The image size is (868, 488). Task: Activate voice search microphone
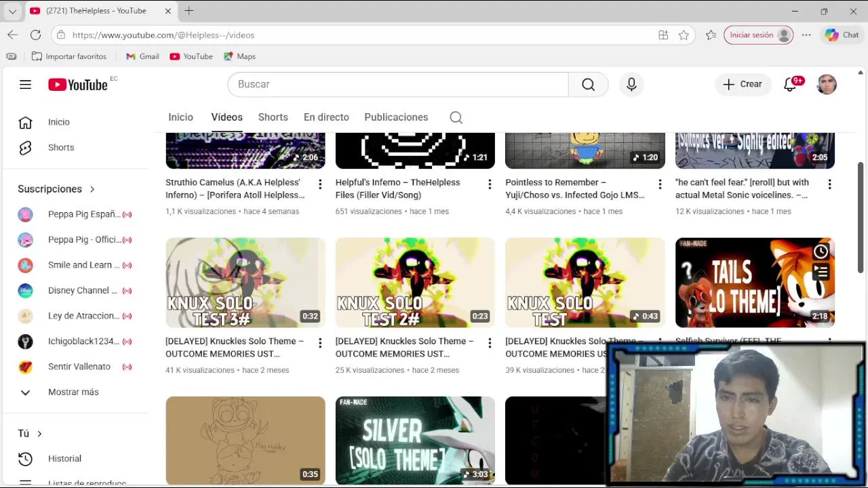[x=631, y=84]
